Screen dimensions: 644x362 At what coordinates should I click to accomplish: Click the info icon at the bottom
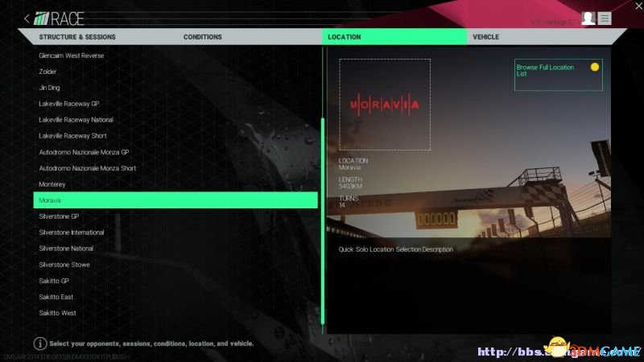click(39, 343)
